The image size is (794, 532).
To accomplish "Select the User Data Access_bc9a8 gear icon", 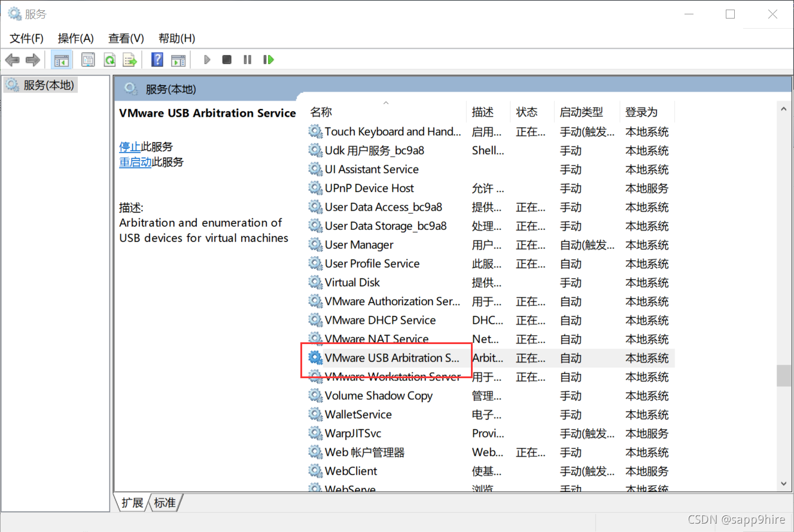I will [315, 207].
